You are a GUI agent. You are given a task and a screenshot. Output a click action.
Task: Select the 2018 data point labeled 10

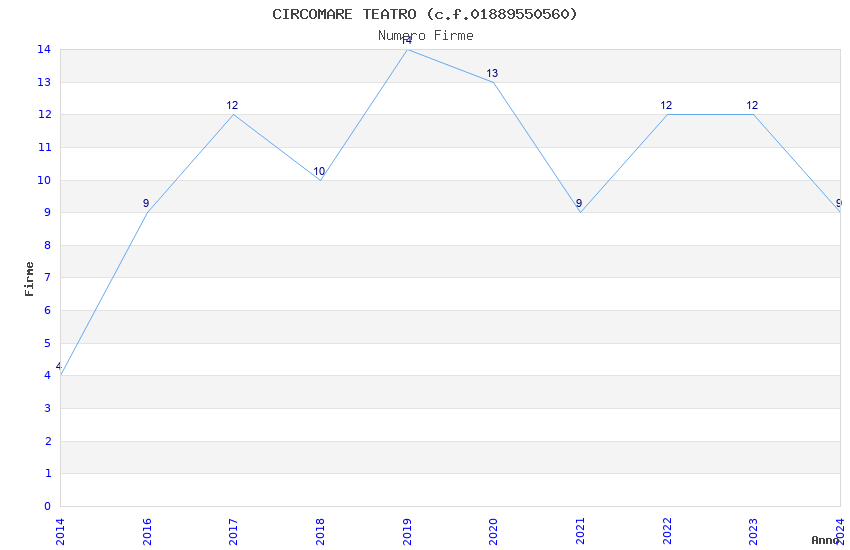point(319,171)
